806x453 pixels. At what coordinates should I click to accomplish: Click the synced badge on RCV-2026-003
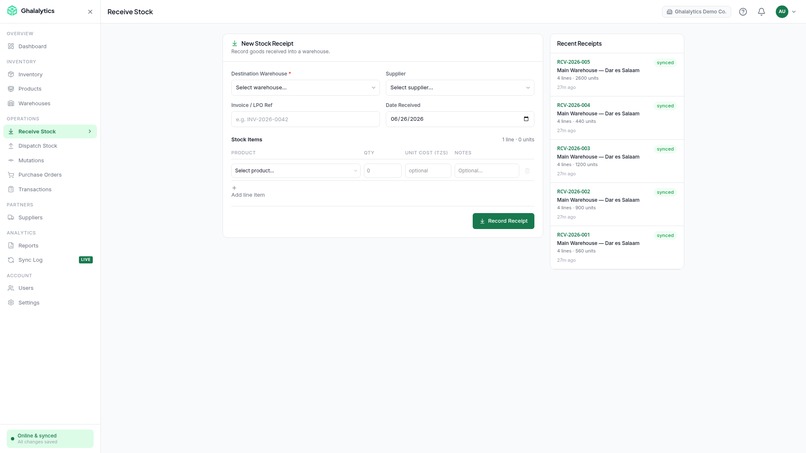click(665, 149)
